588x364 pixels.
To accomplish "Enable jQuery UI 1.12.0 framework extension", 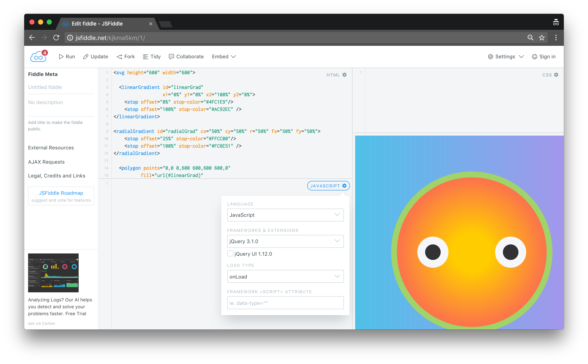I will 230,253.
